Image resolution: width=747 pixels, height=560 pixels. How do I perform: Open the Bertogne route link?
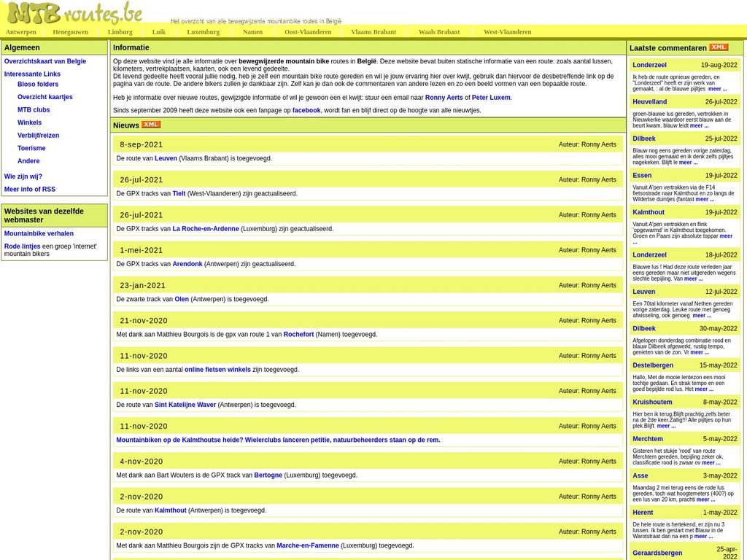pos(268,475)
